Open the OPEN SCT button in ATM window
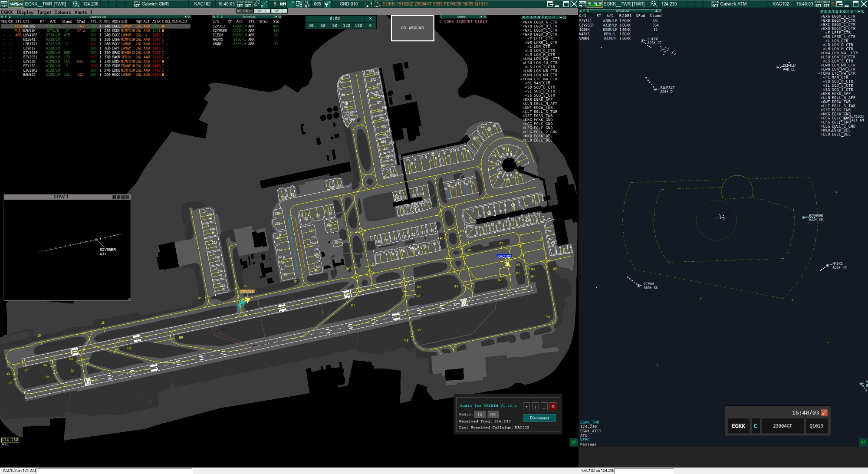The image size is (868, 474). [715, 3]
